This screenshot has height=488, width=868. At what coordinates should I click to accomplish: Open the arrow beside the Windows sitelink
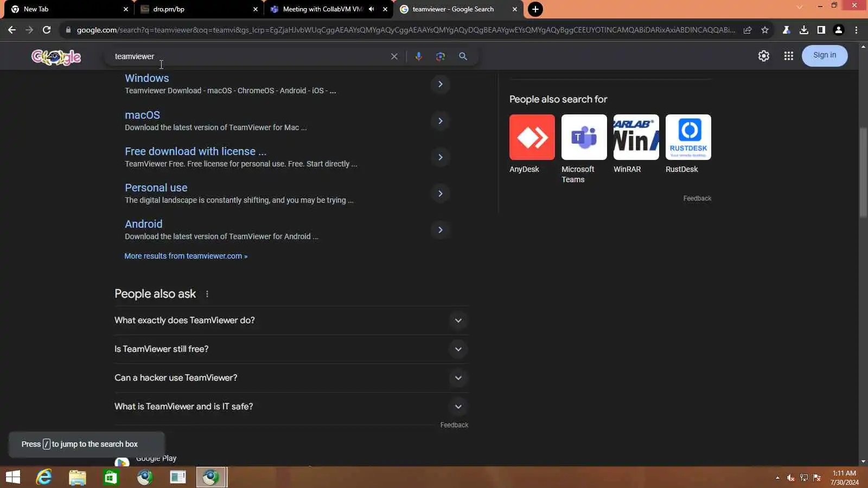[x=441, y=84]
